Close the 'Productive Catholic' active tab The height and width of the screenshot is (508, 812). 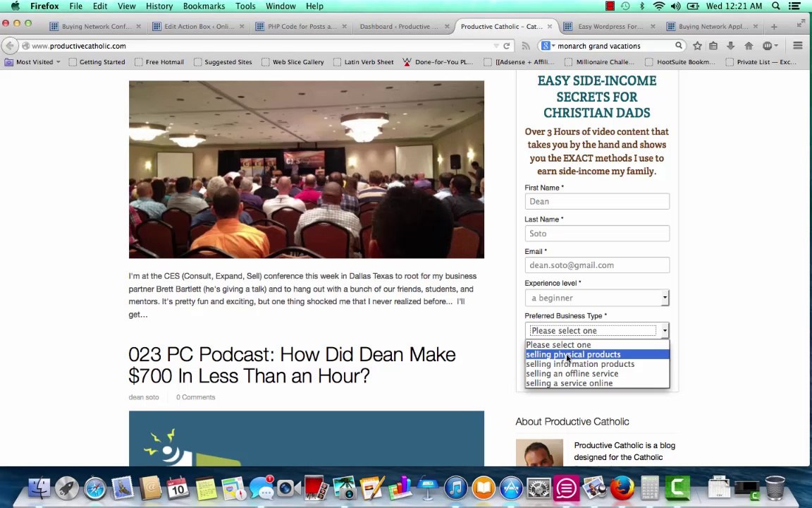tap(550, 26)
